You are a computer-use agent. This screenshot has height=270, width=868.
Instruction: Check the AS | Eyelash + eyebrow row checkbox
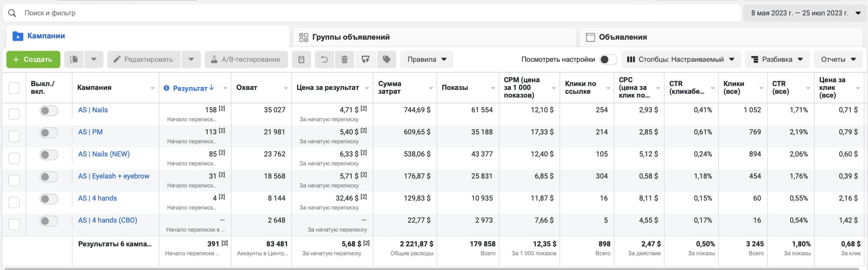pyautogui.click(x=14, y=180)
